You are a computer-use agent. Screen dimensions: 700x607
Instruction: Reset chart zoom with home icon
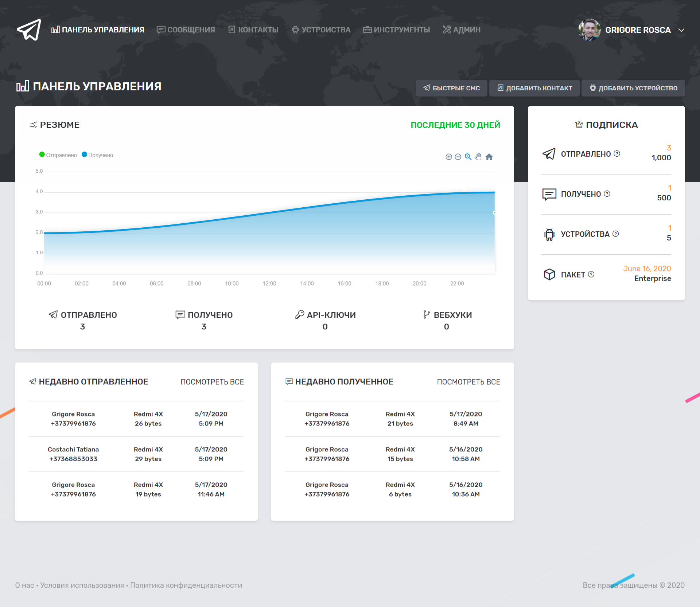[489, 157]
